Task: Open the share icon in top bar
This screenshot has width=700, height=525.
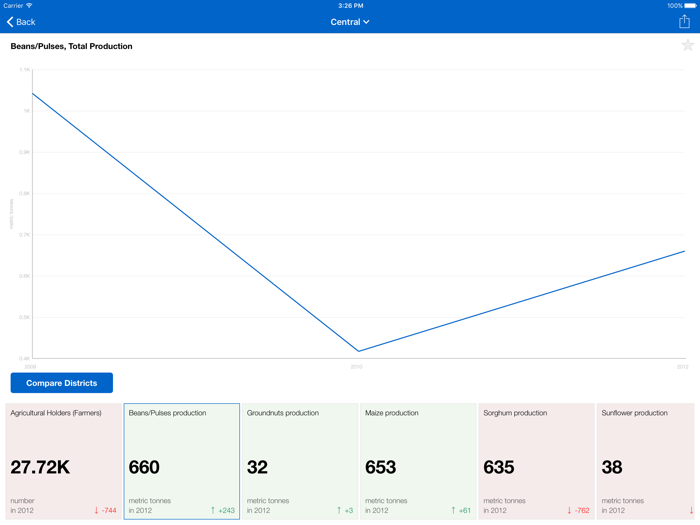Action: pyautogui.click(x=684, y=22)
